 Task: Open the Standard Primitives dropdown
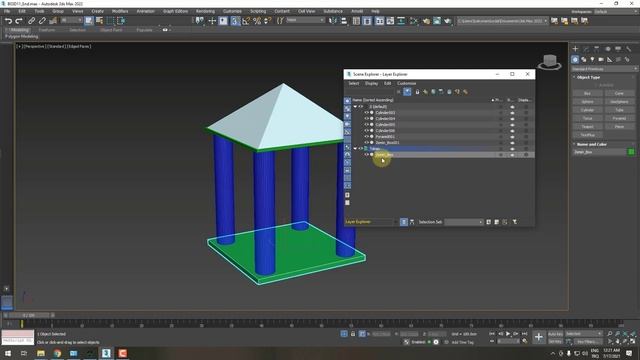pyautogui.click(x=604, y=69)
